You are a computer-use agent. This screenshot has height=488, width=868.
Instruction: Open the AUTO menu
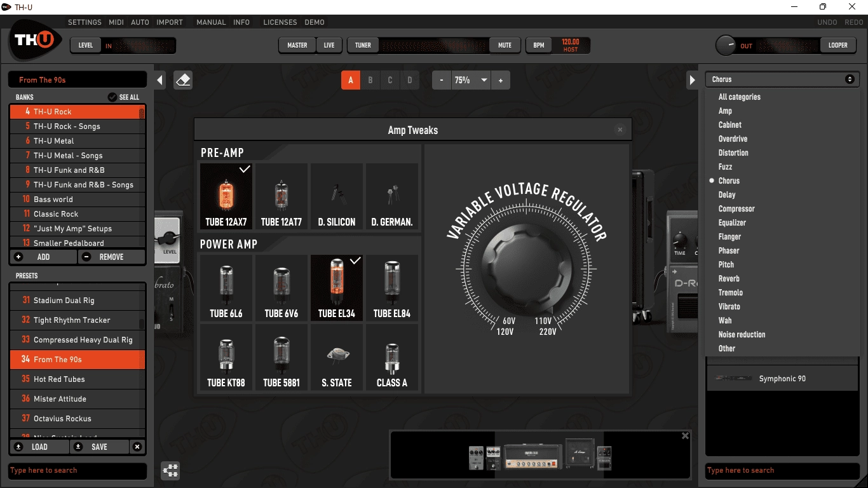tap(140, 22)
